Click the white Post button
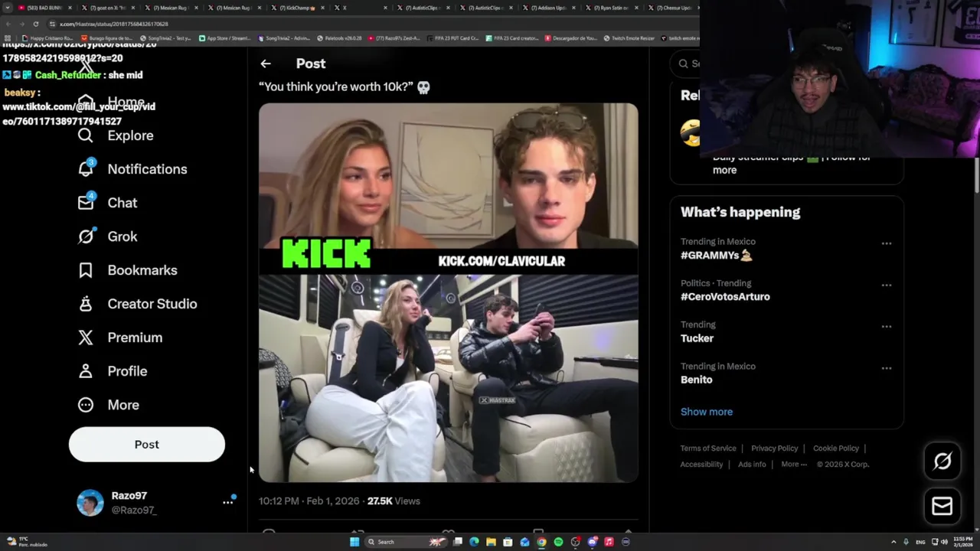The image size is (980, 551). point(147,445)
